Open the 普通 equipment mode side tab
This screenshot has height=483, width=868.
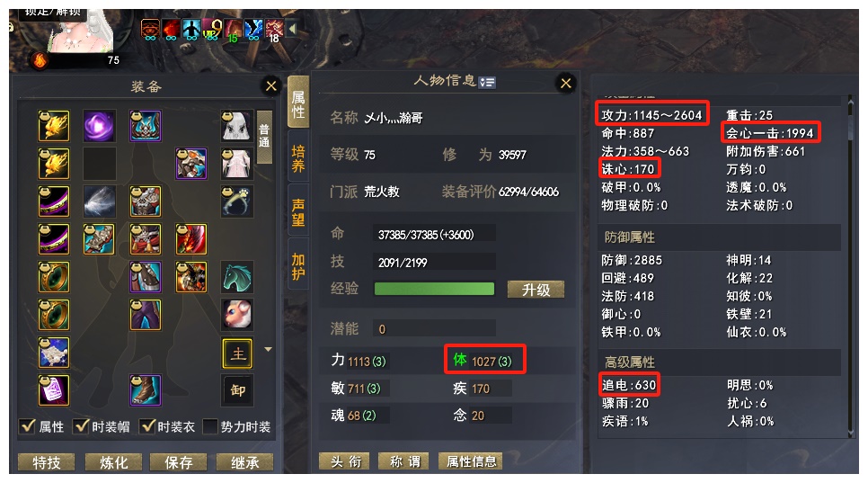coord(264,136)
